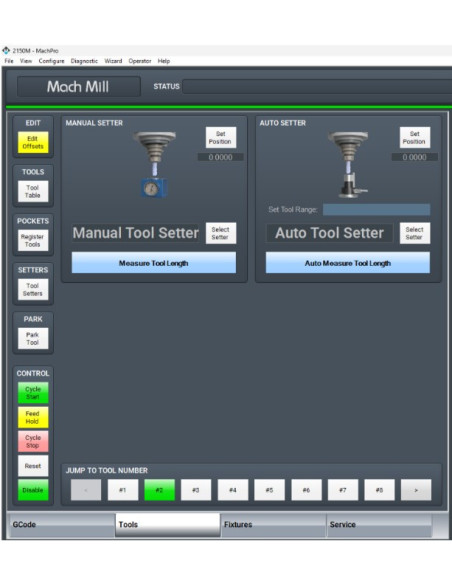The height and width of the screenshot is (584, 452).
Task: Click Auto Measure Tool Length button
Action: click(348, 263)
